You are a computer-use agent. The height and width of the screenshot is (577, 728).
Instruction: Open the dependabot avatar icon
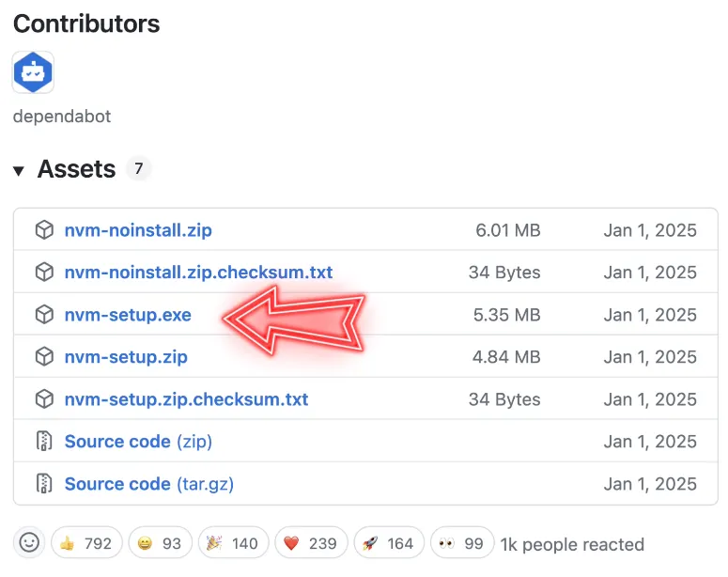coord(33,72)
